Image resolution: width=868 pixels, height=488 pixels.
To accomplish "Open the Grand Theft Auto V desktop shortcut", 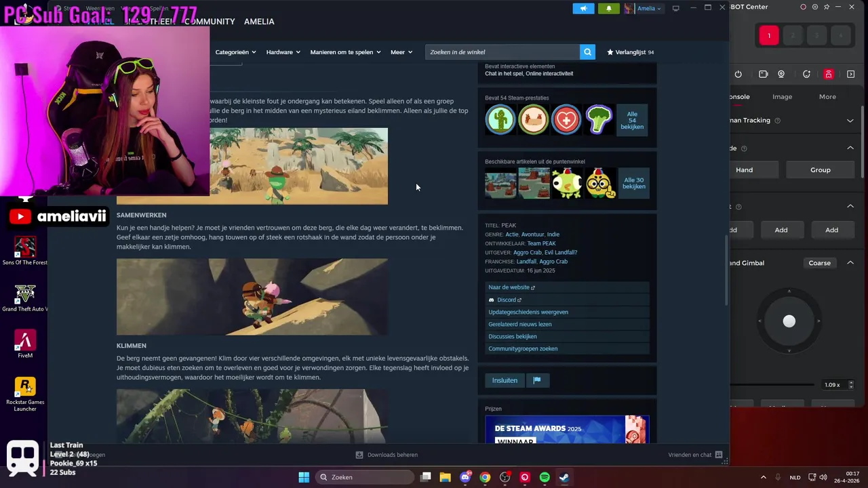I will tap(25, 298).
